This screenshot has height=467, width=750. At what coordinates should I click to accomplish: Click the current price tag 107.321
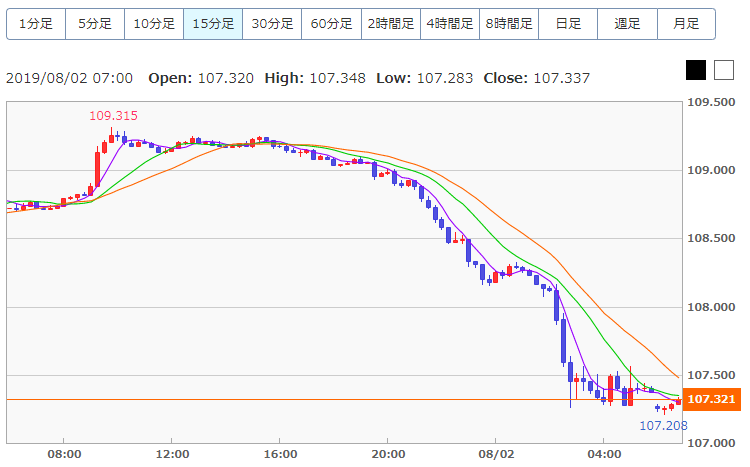point(712,399)
